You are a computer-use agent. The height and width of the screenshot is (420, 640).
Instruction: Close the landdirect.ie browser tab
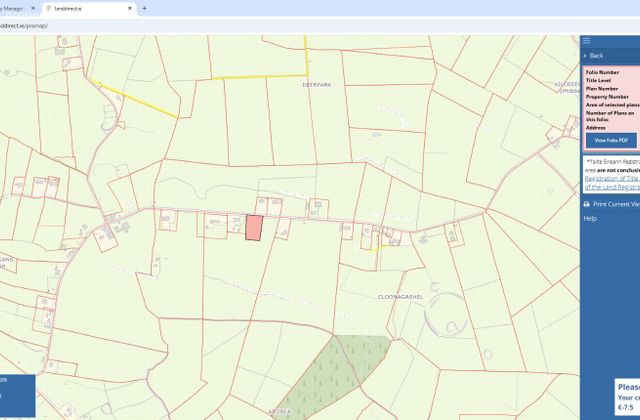[x=130, y=8]
